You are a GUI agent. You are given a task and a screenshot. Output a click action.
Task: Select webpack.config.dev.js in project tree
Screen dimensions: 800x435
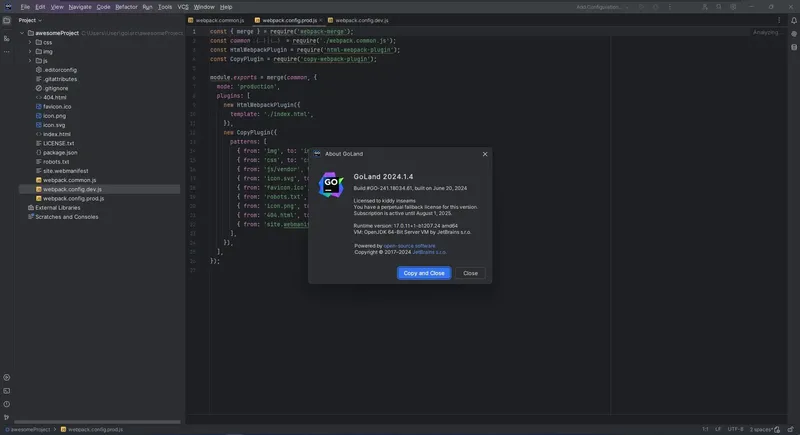coord(99,189)
